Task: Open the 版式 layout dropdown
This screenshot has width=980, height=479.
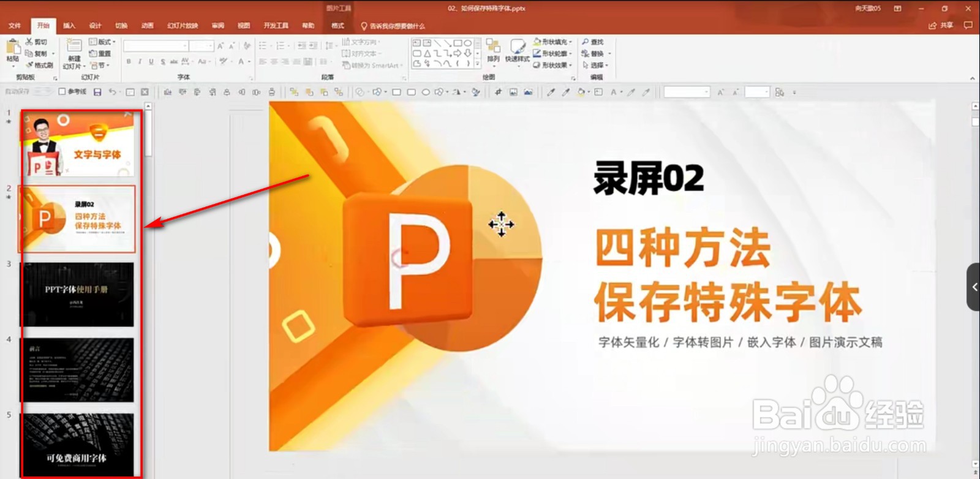Action: pyautogui.click(x=102, y=42)
